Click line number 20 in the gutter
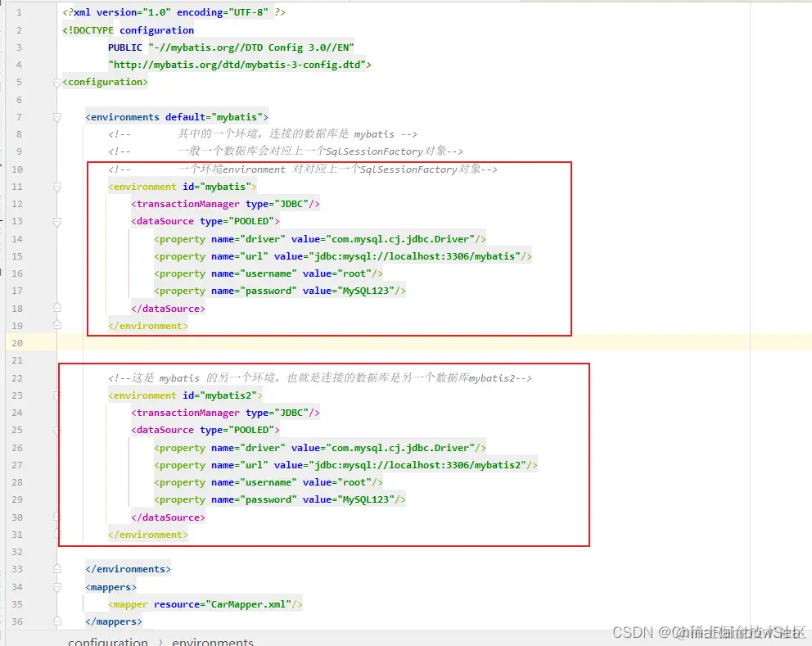The width and height of the screenshot is (812, 646). (17, 343)
